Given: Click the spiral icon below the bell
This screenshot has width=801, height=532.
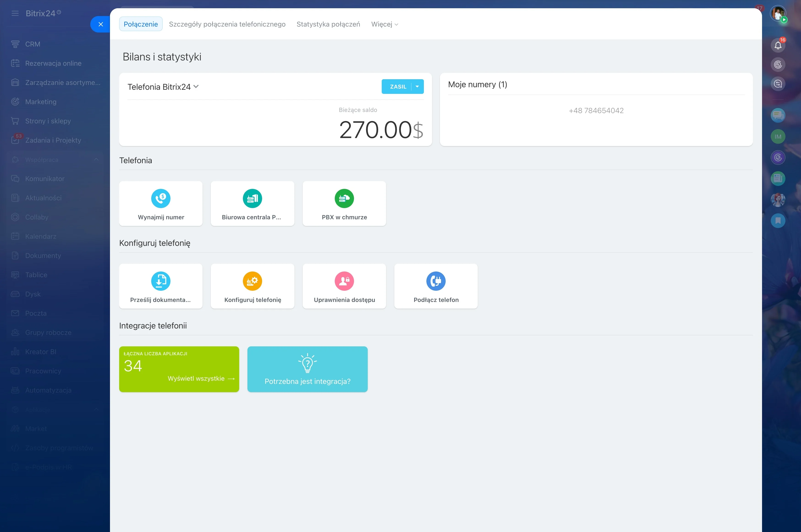Looking at the screenshot, I should pyautogui.click(x=778, y=65).
